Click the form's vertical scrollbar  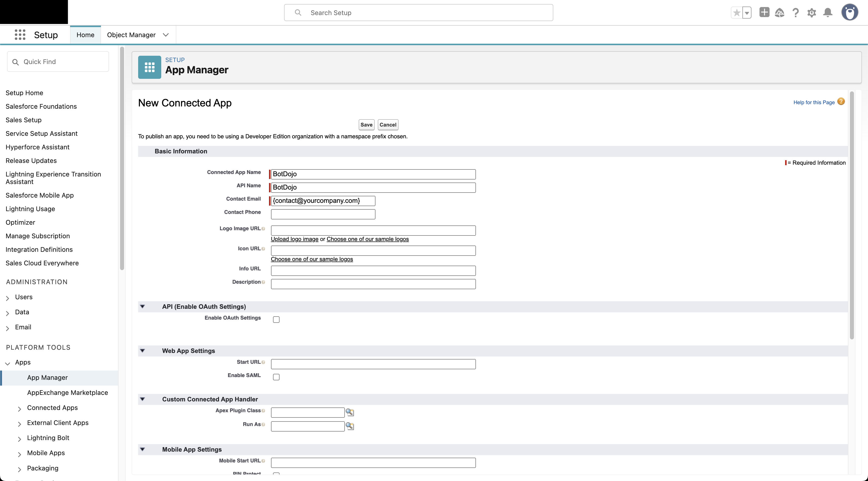(x=852, y=216)
